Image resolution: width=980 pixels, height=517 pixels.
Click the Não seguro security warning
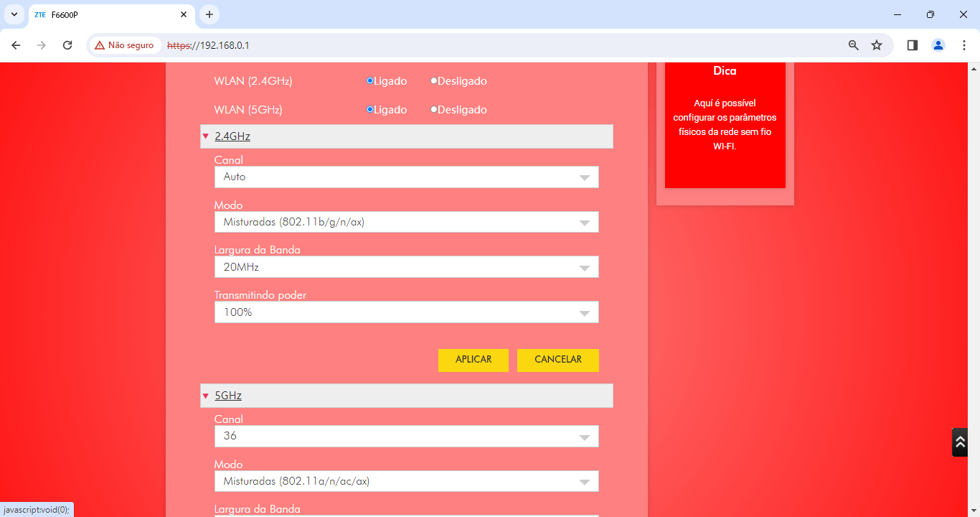(124, 45)
